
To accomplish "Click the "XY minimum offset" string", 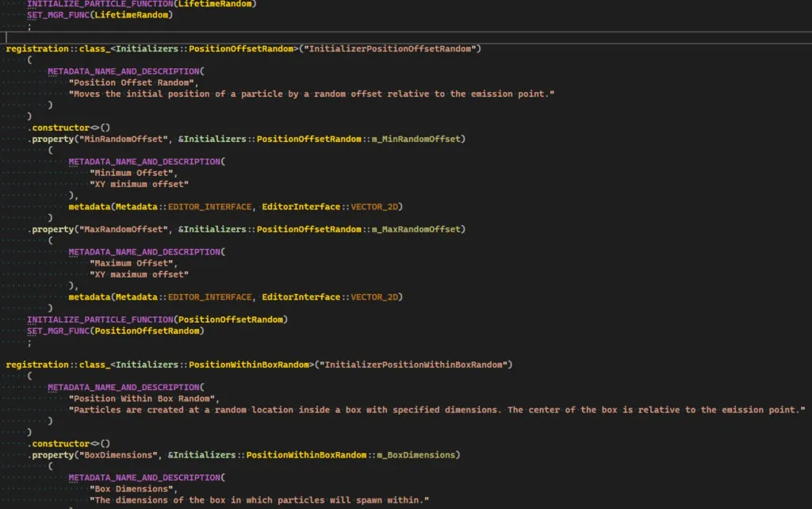I will click(x=139, y=185).
